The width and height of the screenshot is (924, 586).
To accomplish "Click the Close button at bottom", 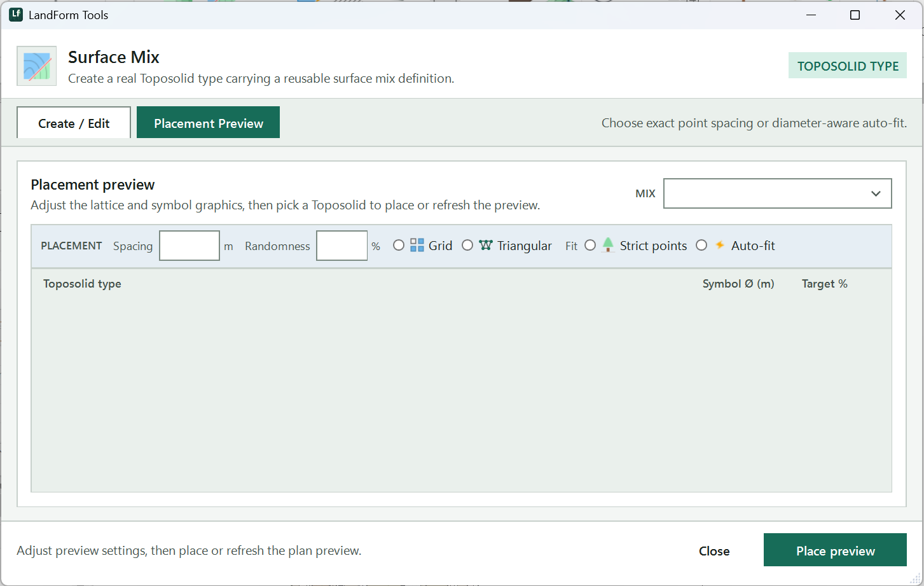I will pyautogui.click(x=714, y=551).
